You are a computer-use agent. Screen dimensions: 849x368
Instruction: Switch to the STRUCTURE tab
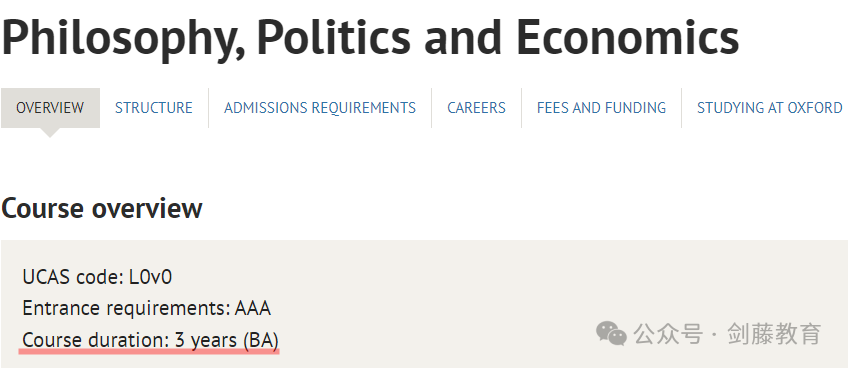tap(154, 108)
